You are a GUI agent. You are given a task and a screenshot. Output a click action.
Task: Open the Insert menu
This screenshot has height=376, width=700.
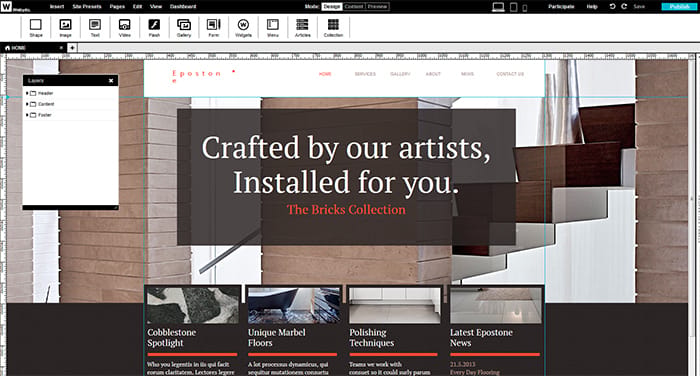pos(57,6)
